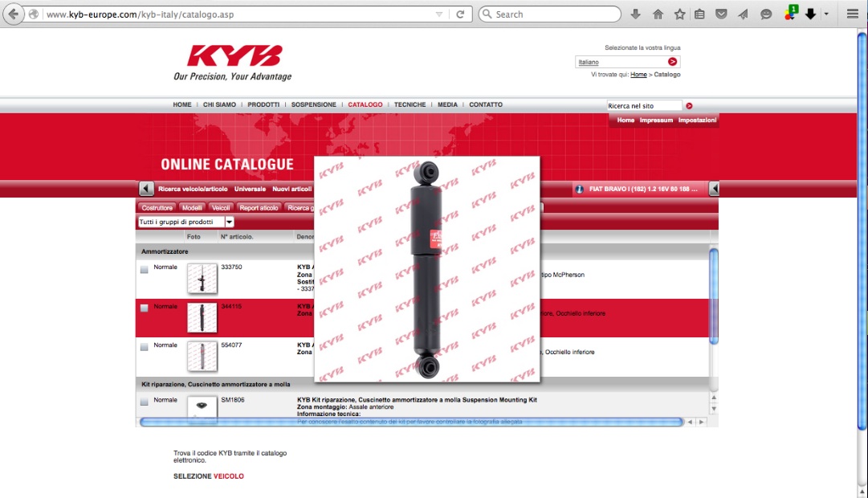Open thumbnail photo of article SM1806
The image size is (868, 498).
pos(202,409)
